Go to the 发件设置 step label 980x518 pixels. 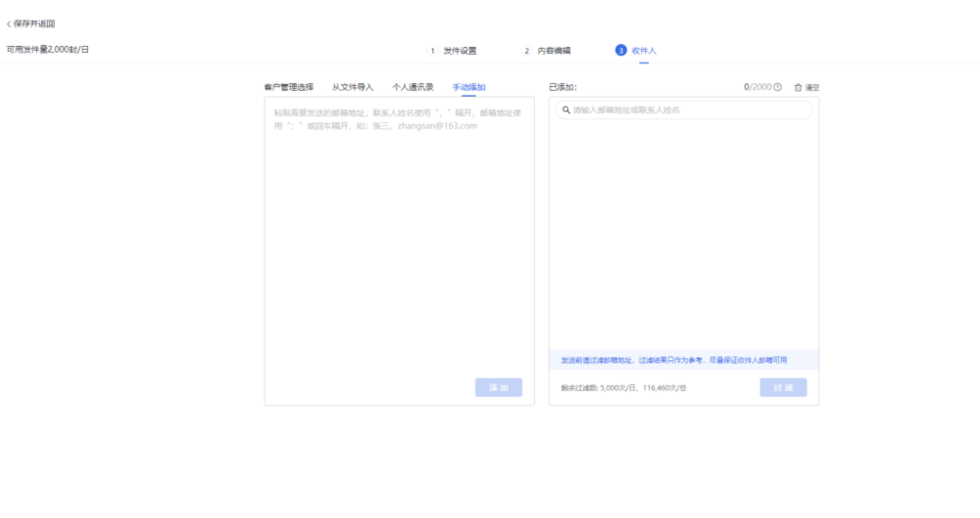[x=460, y=50]
